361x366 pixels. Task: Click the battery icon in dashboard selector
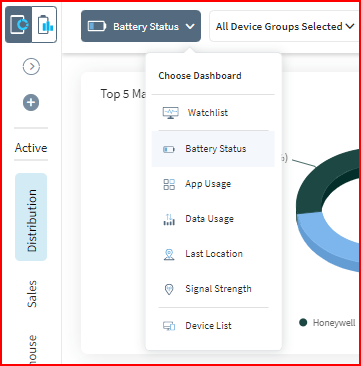pyautogui.click(x=97, y=26)
